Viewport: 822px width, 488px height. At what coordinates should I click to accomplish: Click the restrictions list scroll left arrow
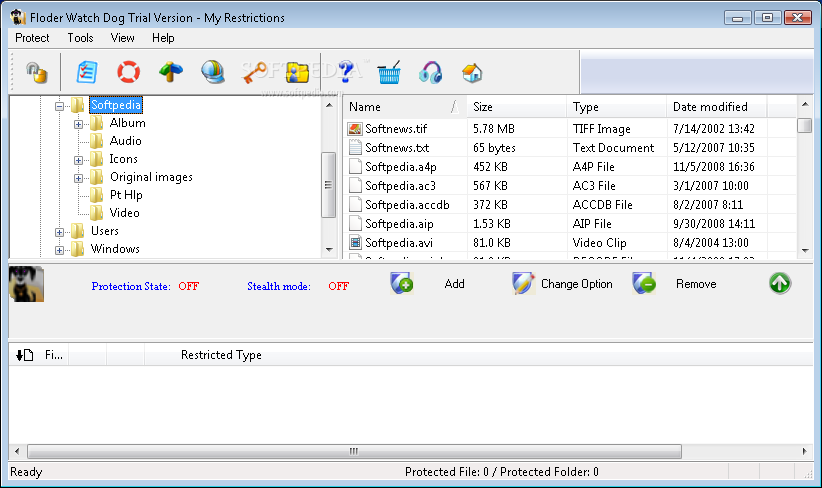[x=17, y=451]
